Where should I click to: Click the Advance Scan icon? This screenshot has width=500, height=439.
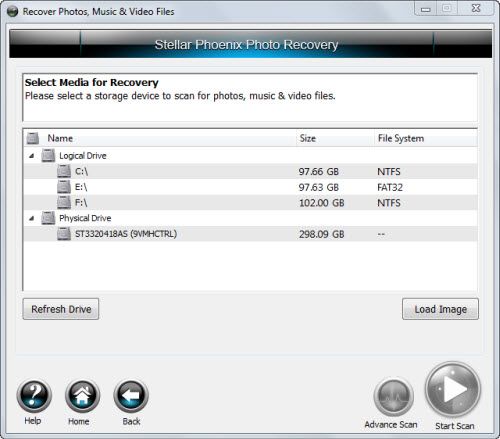pos(394,398)
